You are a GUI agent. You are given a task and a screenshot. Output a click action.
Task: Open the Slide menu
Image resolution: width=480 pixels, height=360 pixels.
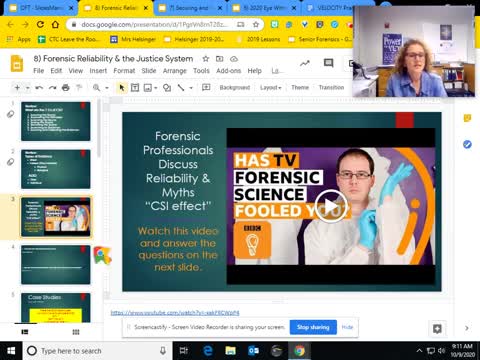[149, 71]
